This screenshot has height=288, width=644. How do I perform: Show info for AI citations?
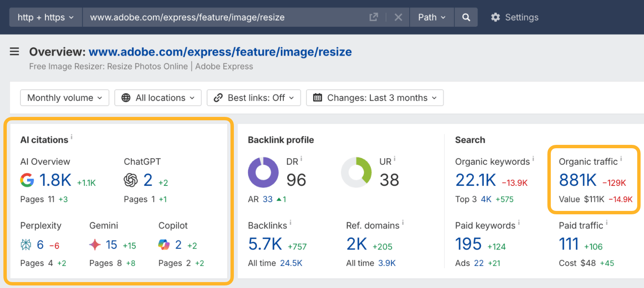click(72, 137)
